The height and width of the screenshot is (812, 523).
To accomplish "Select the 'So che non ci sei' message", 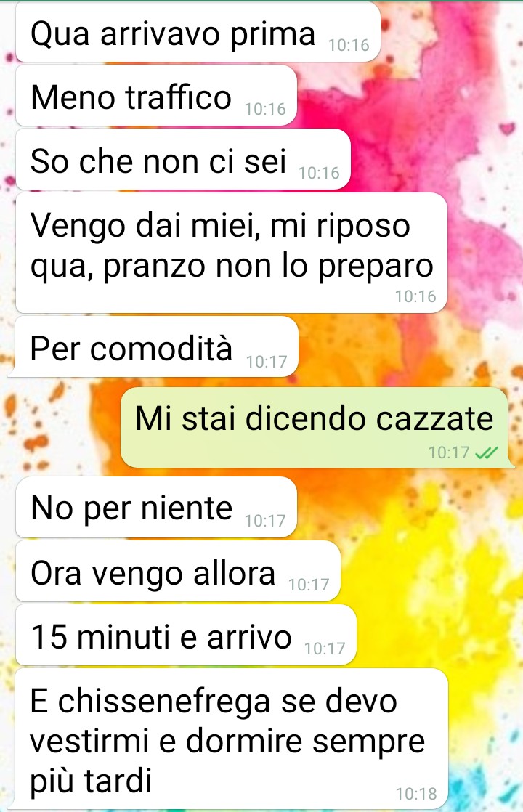I will (183, 160).
